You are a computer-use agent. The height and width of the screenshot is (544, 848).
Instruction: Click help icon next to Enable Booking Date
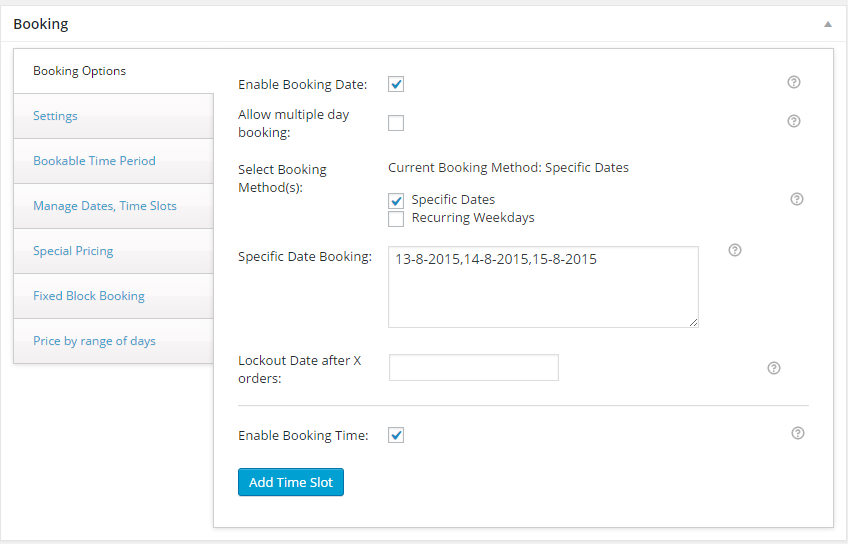793,82
